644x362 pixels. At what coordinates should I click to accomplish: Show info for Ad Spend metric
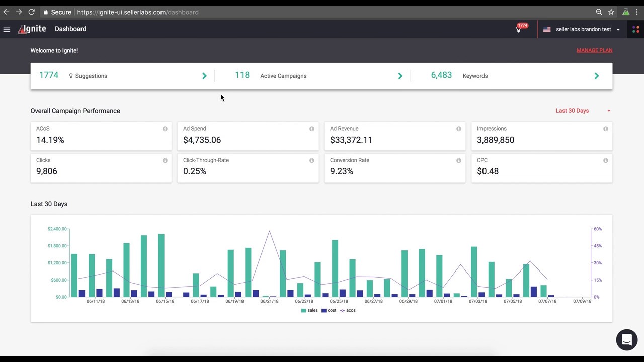point(311,129)
